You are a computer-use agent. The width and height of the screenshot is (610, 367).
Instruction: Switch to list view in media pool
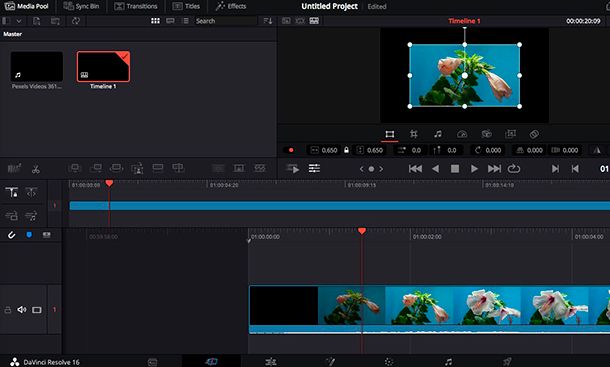tap(186, 21)
